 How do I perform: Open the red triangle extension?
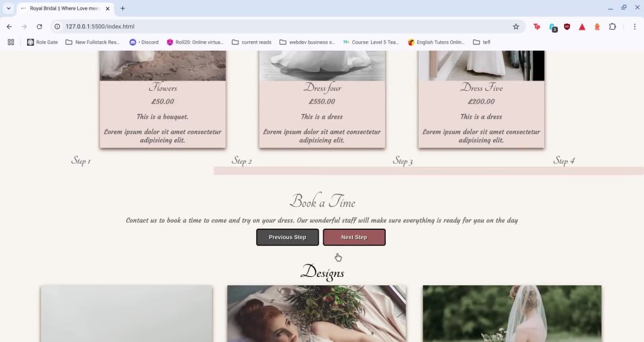pyautogui.click(x=582, y=26)
